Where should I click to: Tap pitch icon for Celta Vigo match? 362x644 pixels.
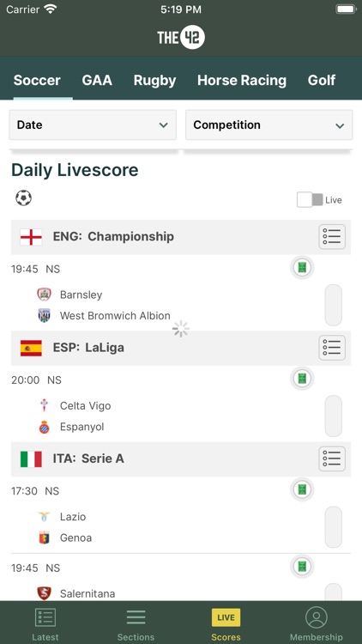[302, 379]
